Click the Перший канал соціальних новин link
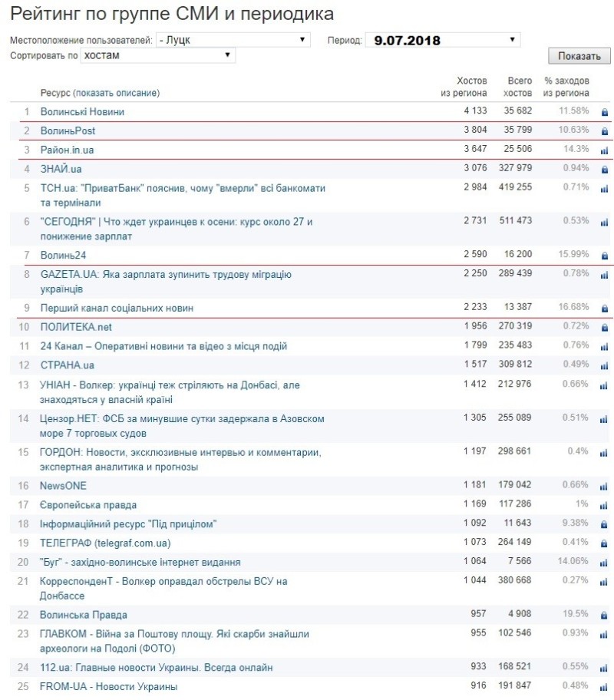 pos(117,308)
